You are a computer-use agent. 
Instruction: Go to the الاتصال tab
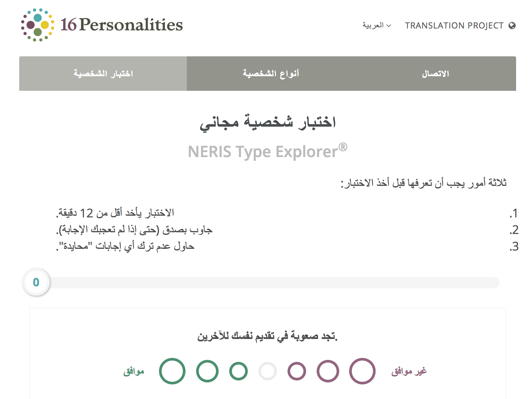coord(435,74)
